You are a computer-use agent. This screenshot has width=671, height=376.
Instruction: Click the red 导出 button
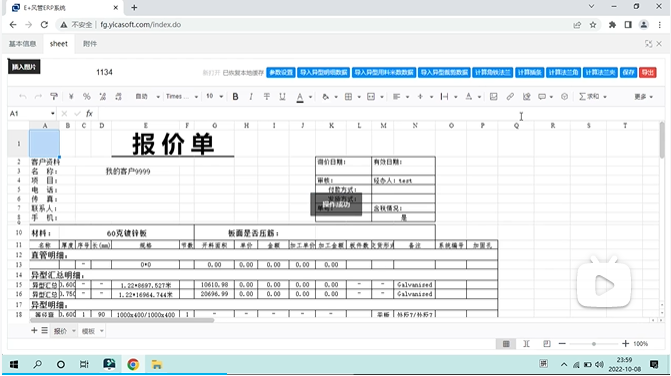coord(648,72)
